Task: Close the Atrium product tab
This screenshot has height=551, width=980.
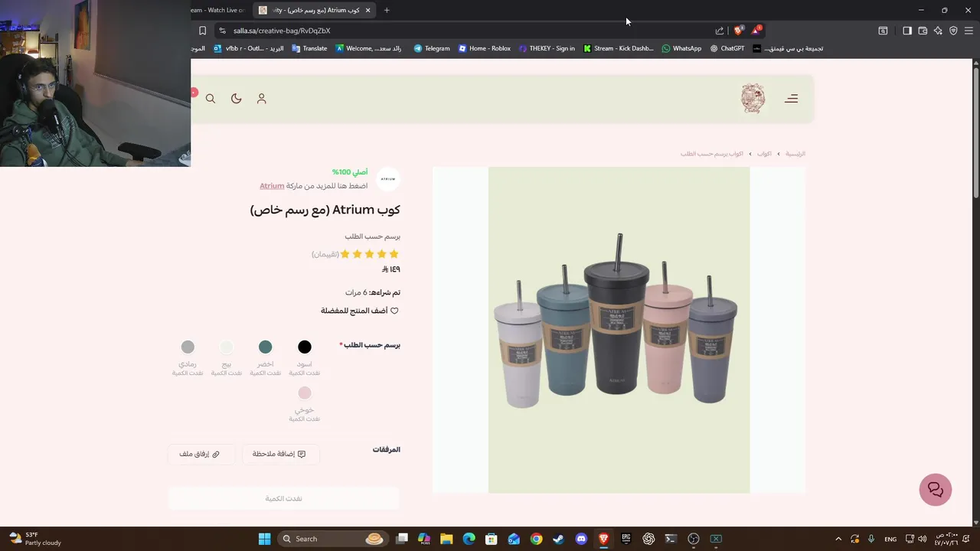Action: (367, 10)
